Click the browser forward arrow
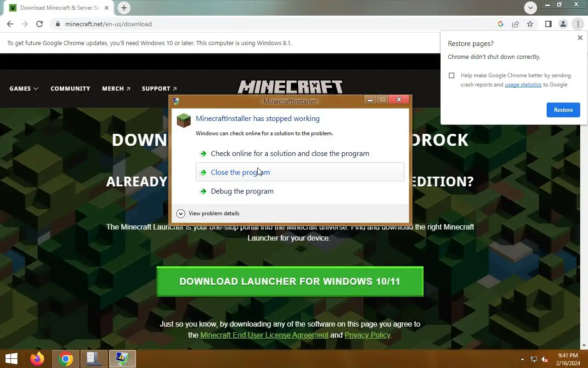This screenshot has width=588, height=368. pos(25,24)
